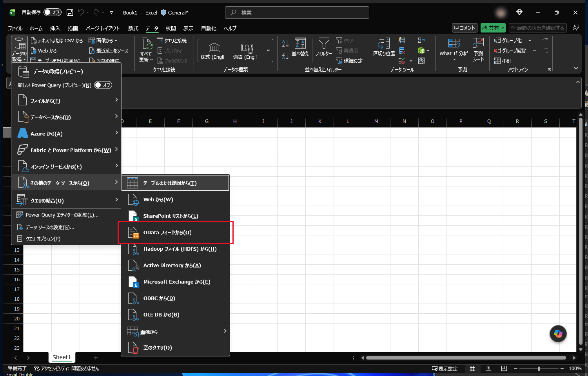
Task: Open the ファイルから submenu
Action: (x=67, y=101)
